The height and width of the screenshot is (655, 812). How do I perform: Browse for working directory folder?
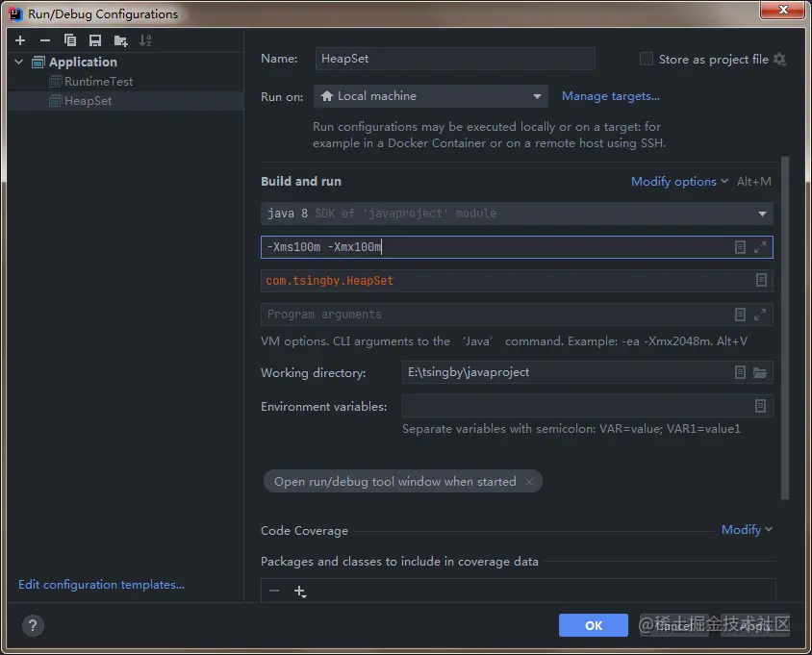click(760, 372)
